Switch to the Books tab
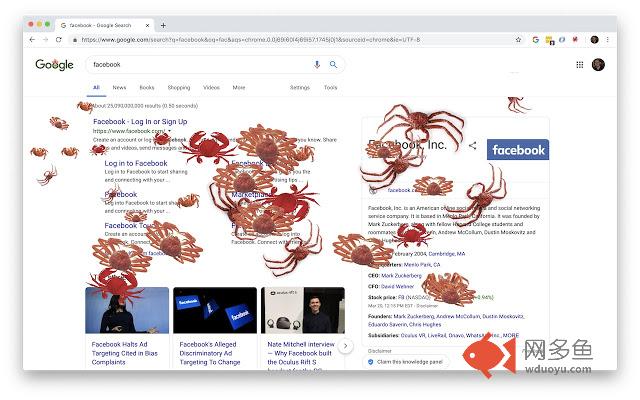640x400 pixels. click(147, 87)
